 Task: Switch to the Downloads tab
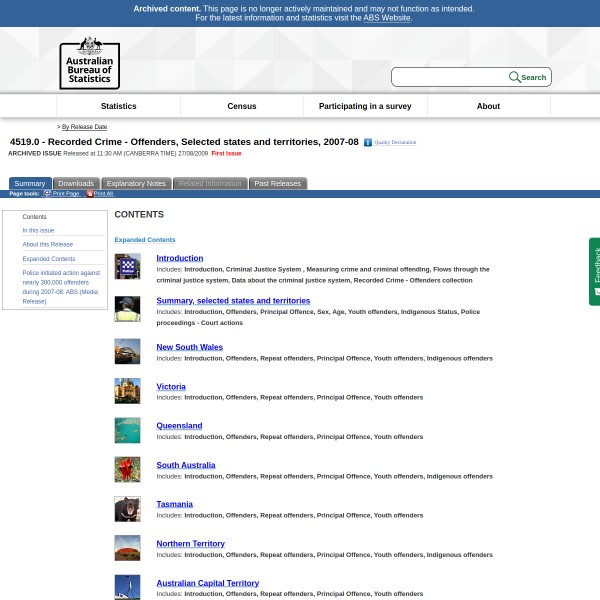(76, 183)
